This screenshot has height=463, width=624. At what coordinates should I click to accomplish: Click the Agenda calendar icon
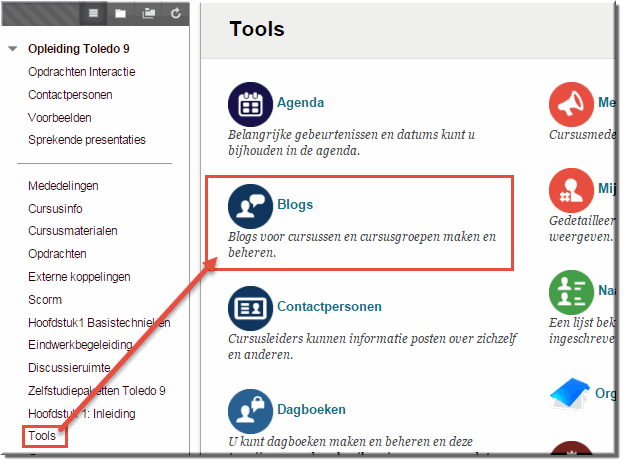pos(250,104)
